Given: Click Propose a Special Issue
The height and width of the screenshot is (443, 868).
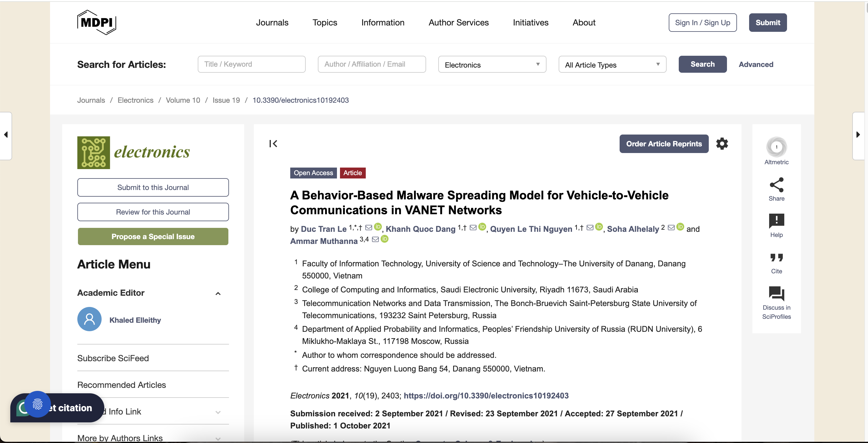Looking at the screenshot, I should tap(153, 236).
